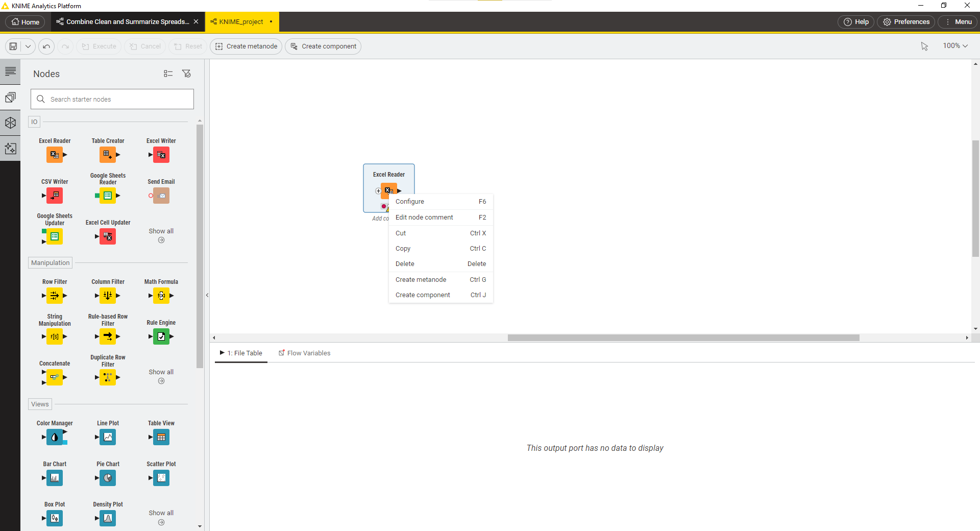Click the undo arrow button
The image size is (980, 531).
tap(46, 46)
